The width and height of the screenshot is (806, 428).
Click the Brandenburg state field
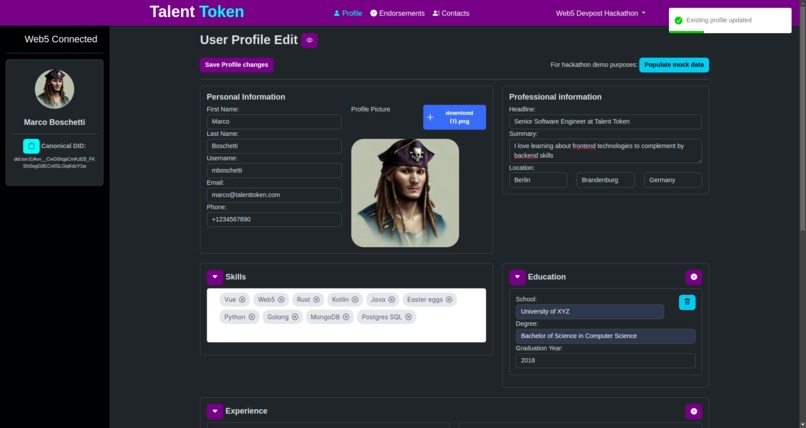click(605, 180)
